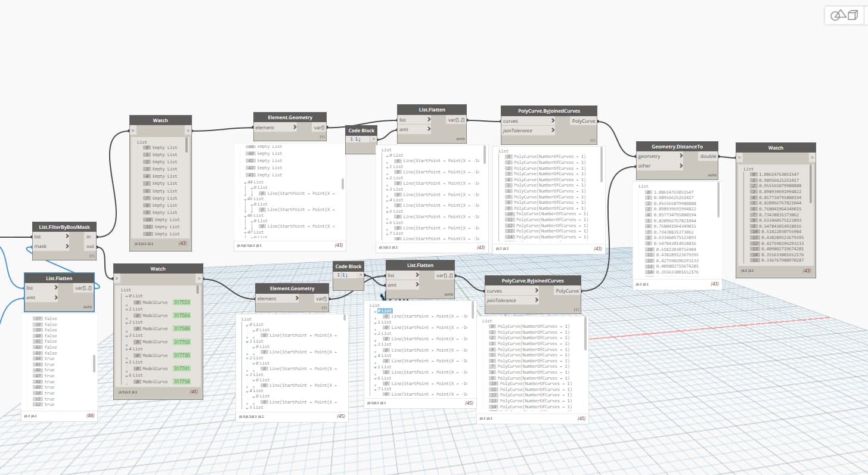Click the input port of the distance values Watch node
The image size is (868, 475).
[740, 157]
